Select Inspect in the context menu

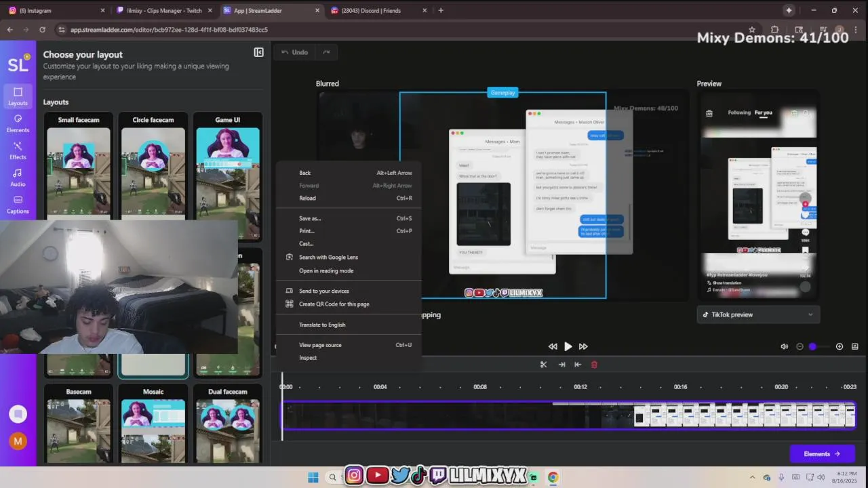[x=349, y=358]
